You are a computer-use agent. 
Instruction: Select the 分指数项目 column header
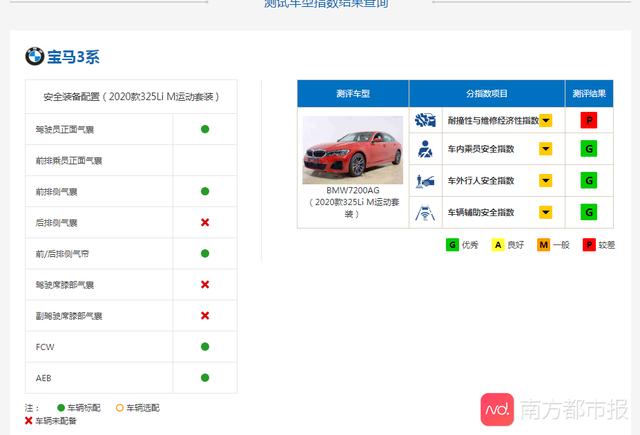click(x=487, y=93)
